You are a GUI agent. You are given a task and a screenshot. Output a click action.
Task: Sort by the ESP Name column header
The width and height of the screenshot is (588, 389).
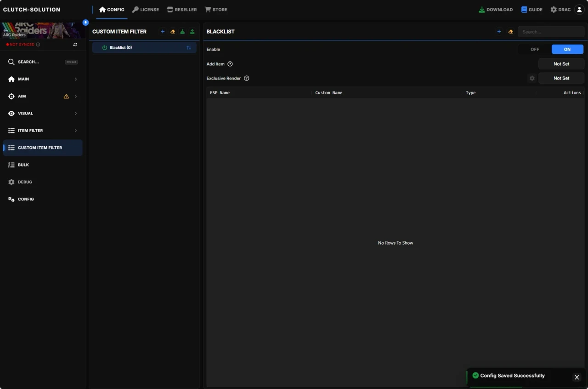[x=220, y=93]
